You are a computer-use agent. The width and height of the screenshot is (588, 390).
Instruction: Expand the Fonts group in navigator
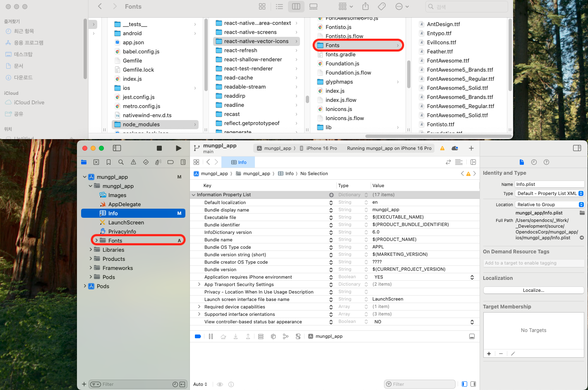(x=96, y=241)
